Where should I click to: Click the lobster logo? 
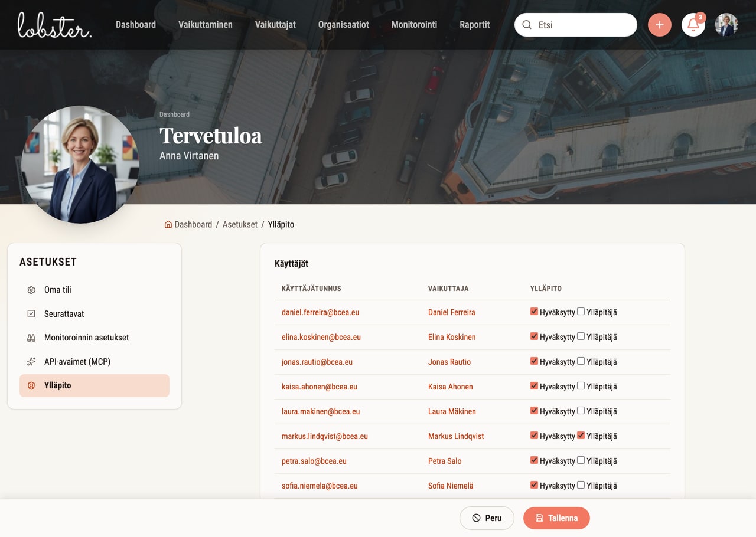click(54, 25)
